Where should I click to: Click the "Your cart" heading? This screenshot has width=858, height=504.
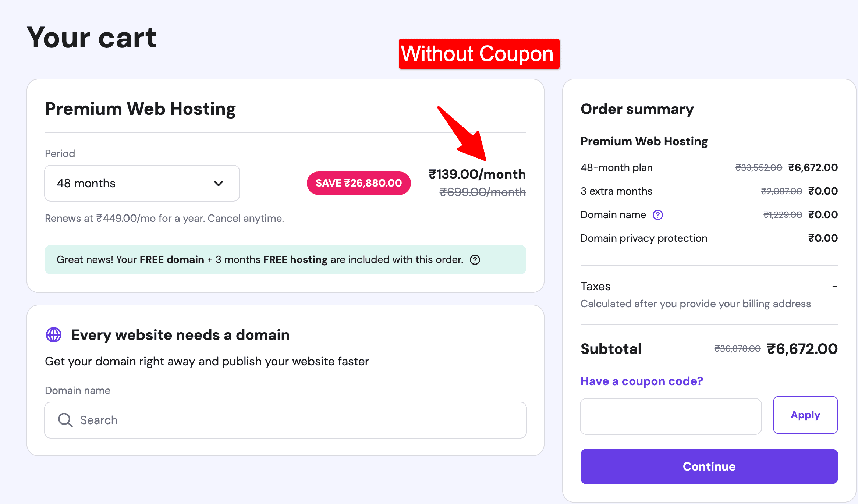click(x=92, y=38)
